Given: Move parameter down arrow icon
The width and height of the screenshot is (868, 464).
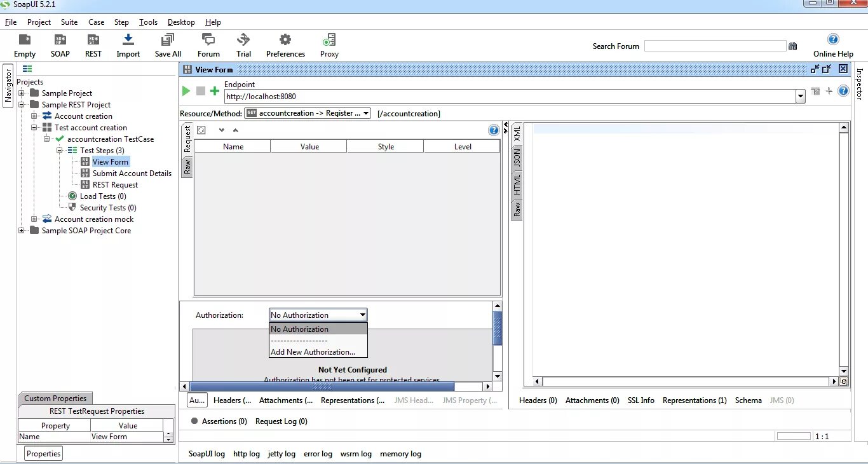Looking at the screenshot, I should pos(222,130).
